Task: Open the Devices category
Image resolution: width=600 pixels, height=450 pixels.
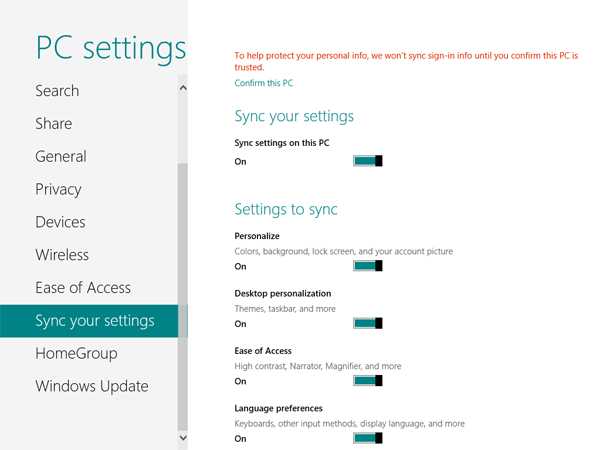Action: [89, 222]
